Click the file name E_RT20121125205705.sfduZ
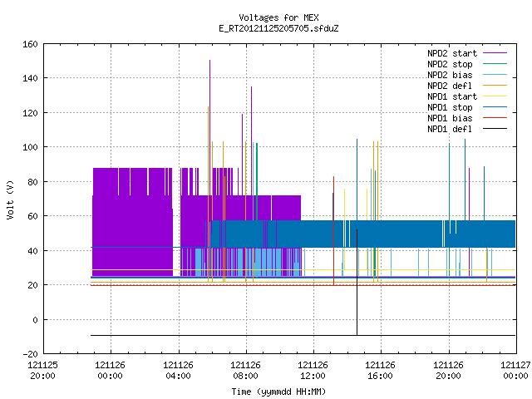Image resolution: width=532 pixels, height=399 pixels. (x=278, y=28)
